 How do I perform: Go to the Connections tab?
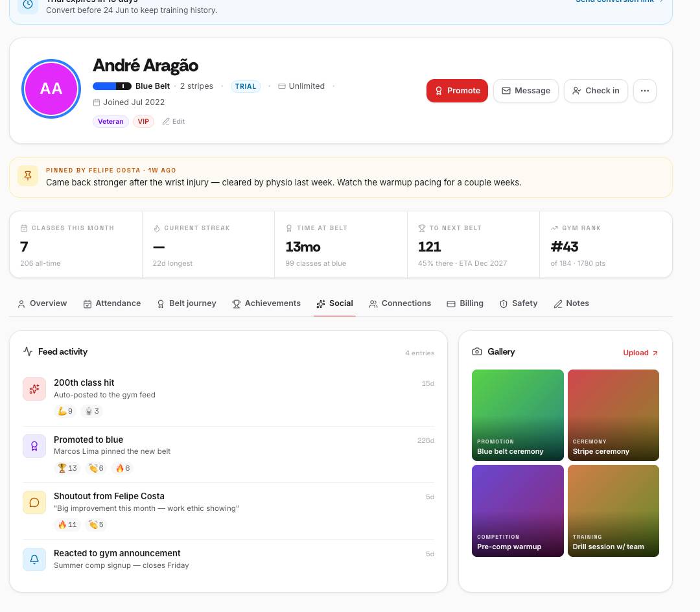pos(400,303)
